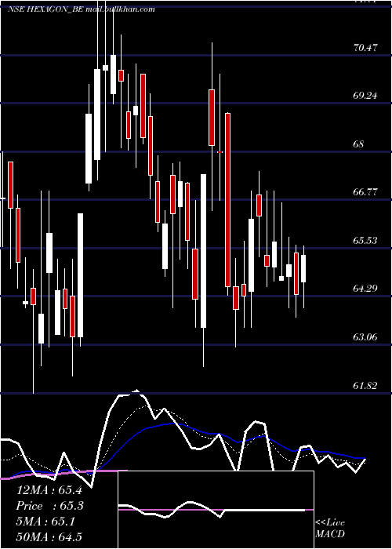Click the 69.24 price axis label
This screenshot has height=549, width=392.
click(x=365, y=95)
